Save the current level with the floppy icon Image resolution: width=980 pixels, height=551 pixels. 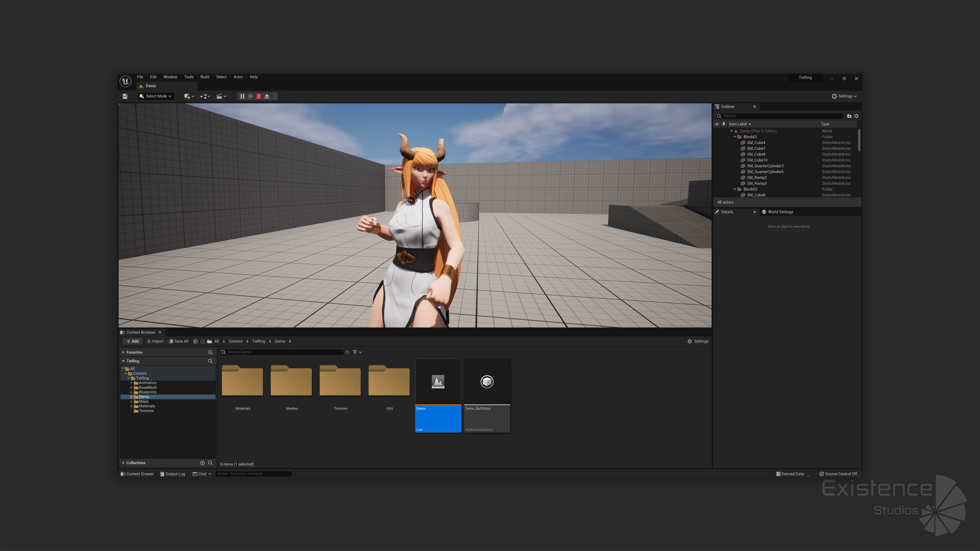125,96
